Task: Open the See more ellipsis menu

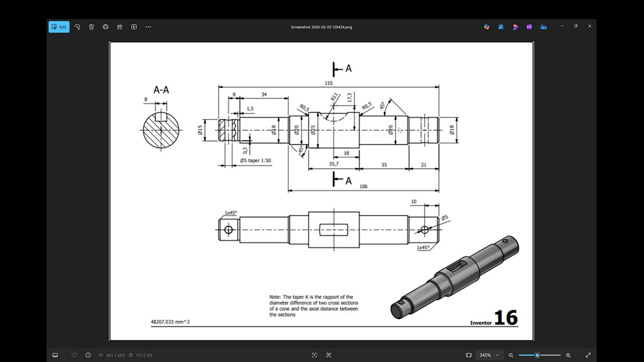Action: point(148,27)
